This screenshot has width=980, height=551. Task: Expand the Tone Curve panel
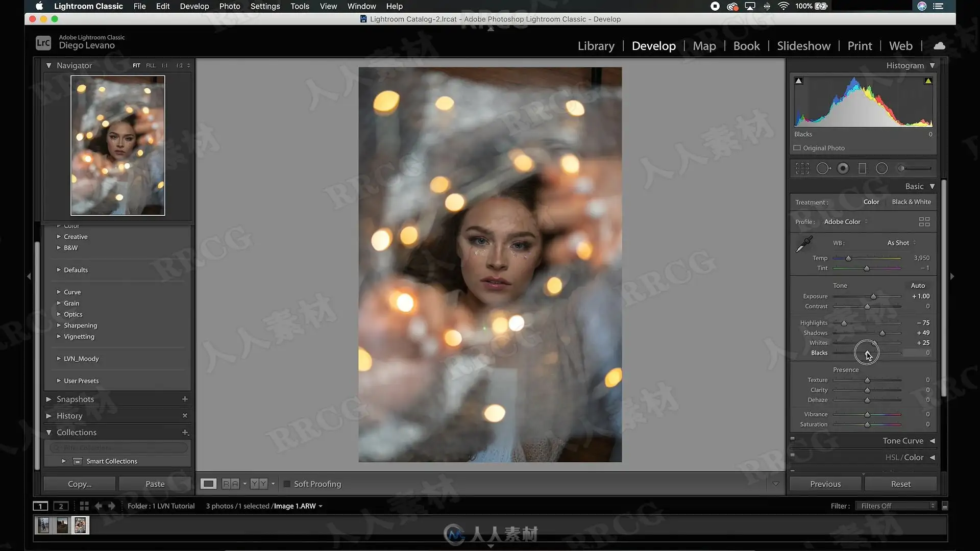[903, 441]
